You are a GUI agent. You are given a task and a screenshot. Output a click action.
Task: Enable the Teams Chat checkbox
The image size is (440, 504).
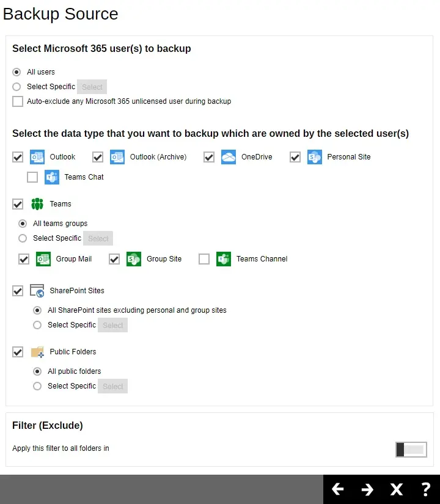tap(32, 177)
